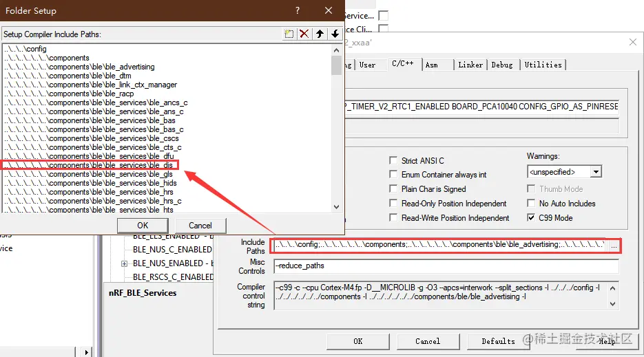Select the ble_hids include path

(x=91, y=183)
